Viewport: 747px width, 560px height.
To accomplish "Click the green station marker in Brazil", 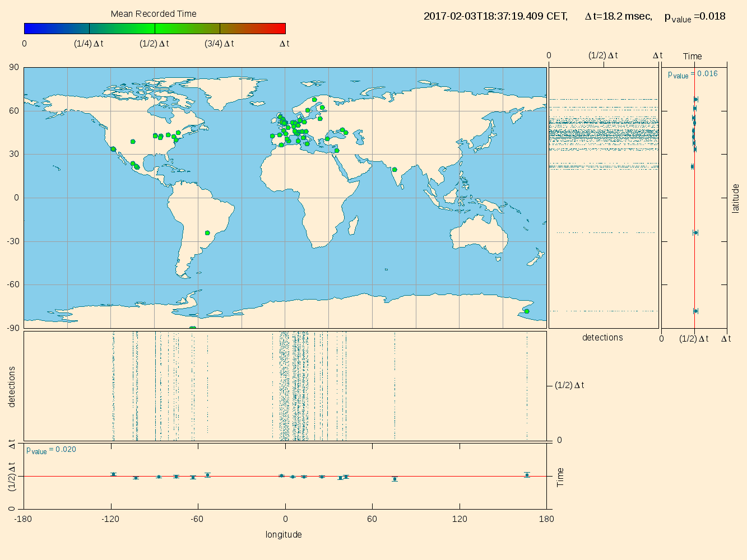I will click(x=207, y=233).
